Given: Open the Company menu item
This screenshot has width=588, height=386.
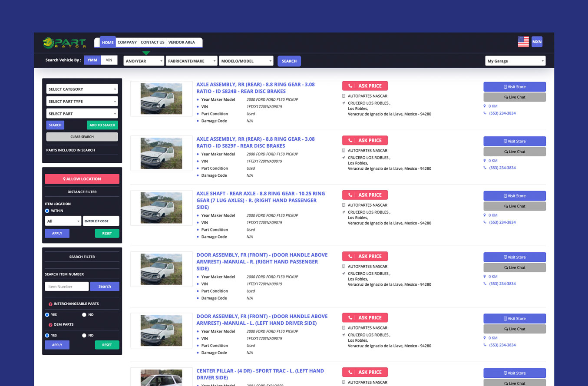Looking at the screenshot, I should click(x=127, y=42).
